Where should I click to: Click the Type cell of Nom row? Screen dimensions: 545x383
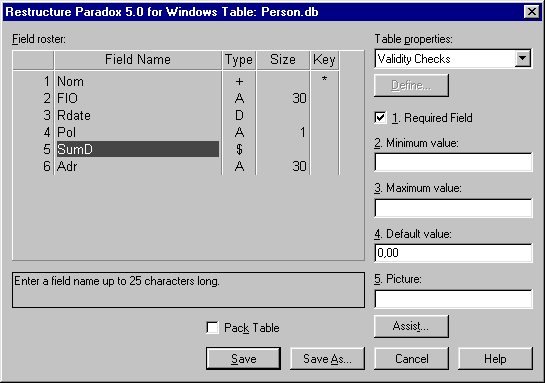pos(239,81)
